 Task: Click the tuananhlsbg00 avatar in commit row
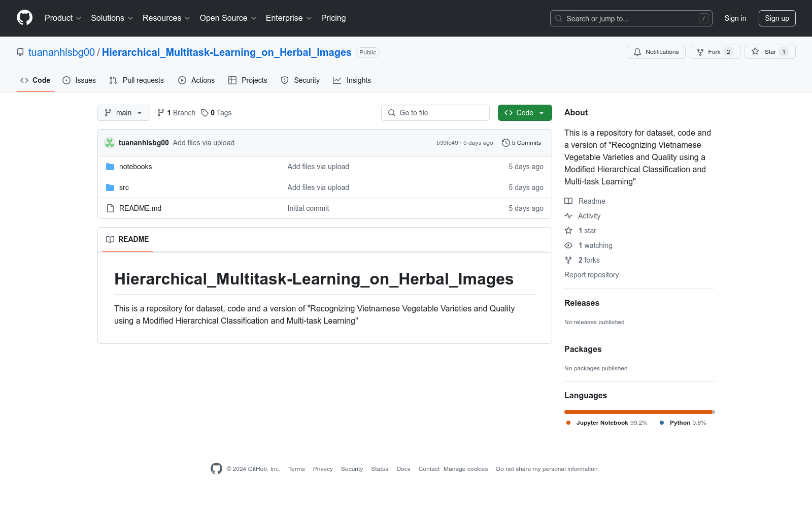click(x=110, y=143)
